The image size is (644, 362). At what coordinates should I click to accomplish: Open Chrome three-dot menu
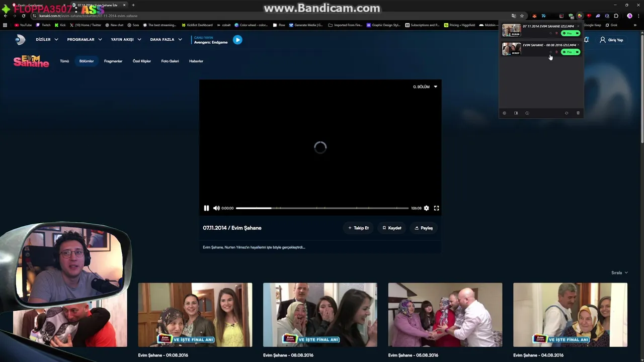click(x=638, y=16)
